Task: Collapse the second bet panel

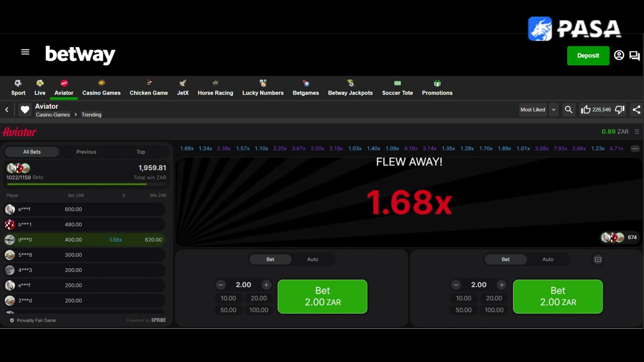Action: [x=598, y=259]
